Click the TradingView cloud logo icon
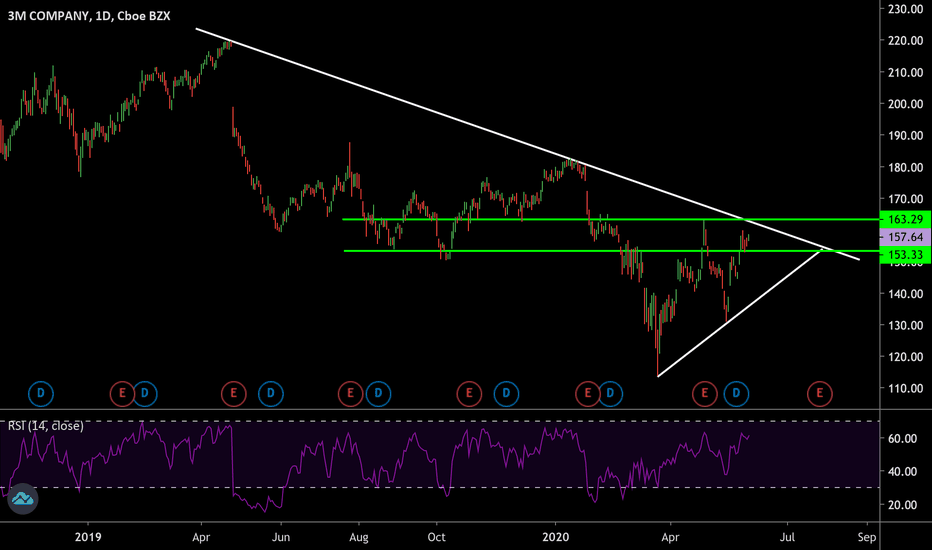Screen dimensions: 932x550 (x=23, y=498)
